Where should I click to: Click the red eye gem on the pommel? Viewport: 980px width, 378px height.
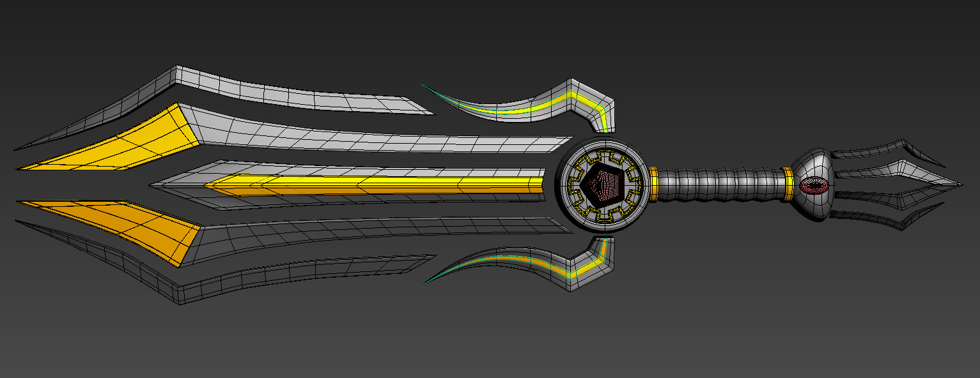point(814,186)
